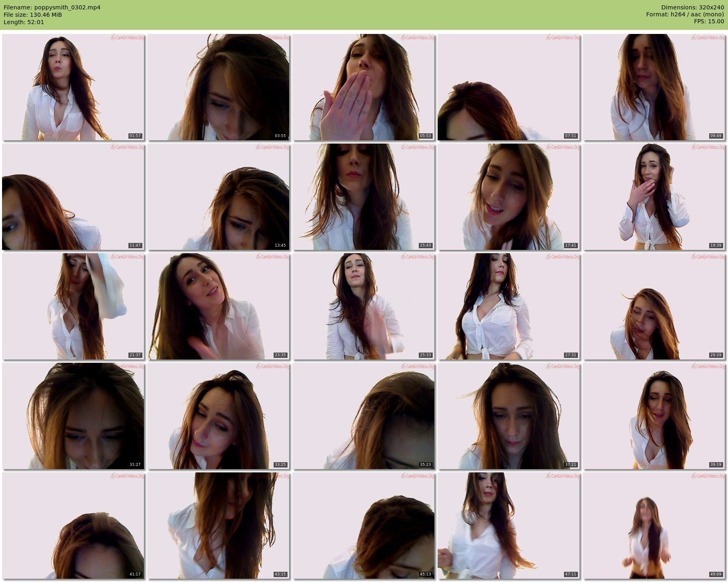Click the Dimensions 320x240 text
The width and height of the screenshot is (728, 582).
point(692,7)
